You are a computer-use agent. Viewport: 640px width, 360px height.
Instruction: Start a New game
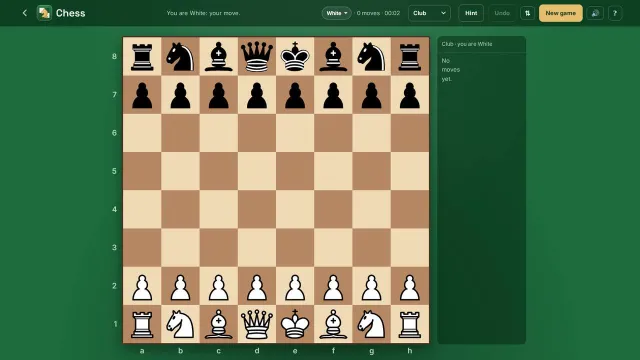pos(560,13)
